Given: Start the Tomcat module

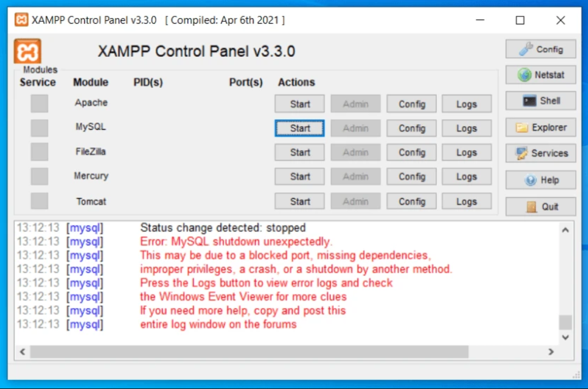Looking at the screenshot, I should pos(300,201).
